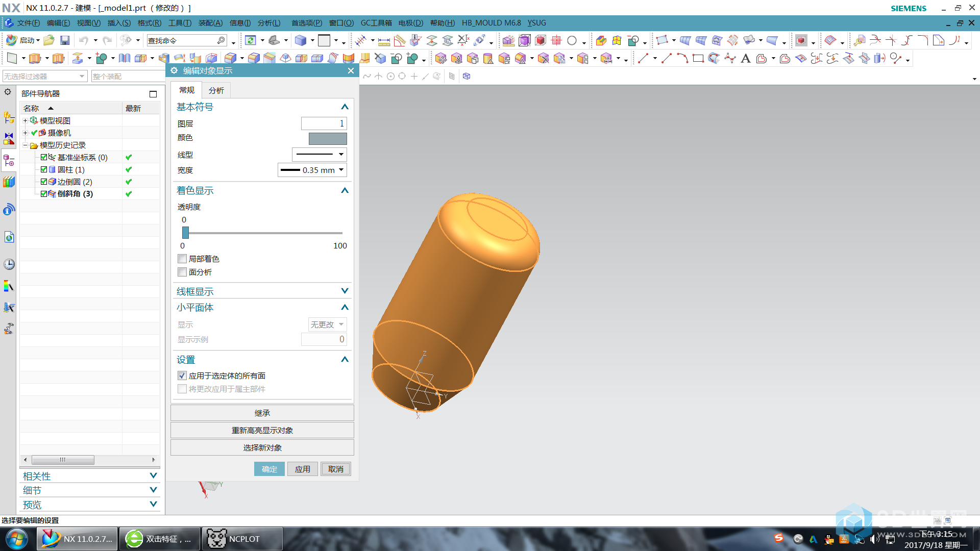Viewport: 980px width, 551px height.
Task: Enable the 面分析 checkbox
Action: pos(182,272)
